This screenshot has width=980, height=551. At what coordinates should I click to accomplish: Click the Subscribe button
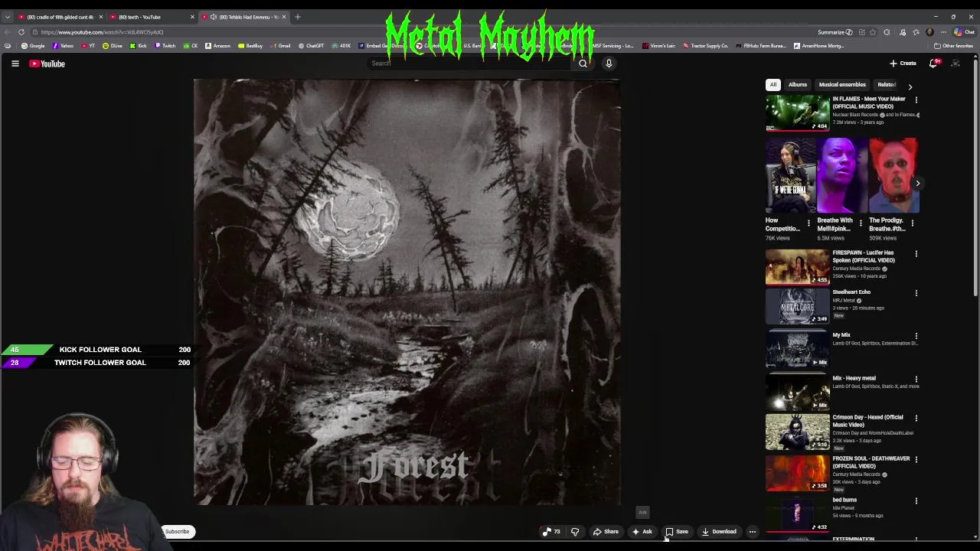tap(177, 532)
